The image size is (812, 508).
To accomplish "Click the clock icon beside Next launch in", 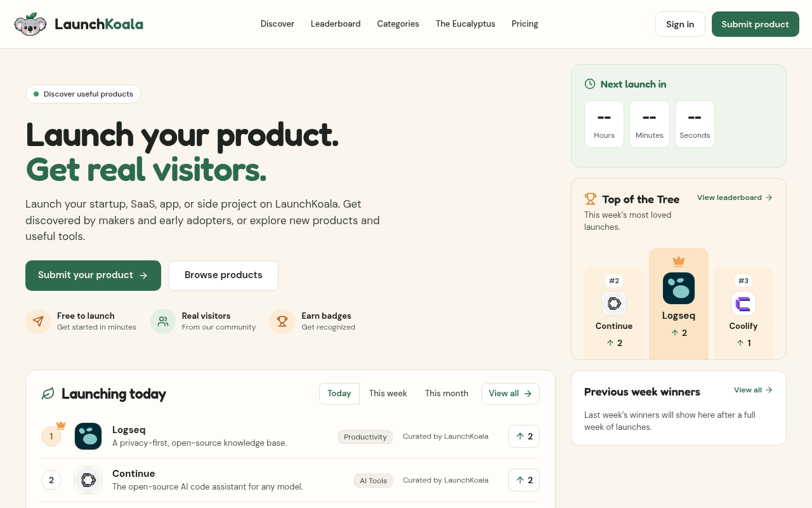I will point(590,84).
